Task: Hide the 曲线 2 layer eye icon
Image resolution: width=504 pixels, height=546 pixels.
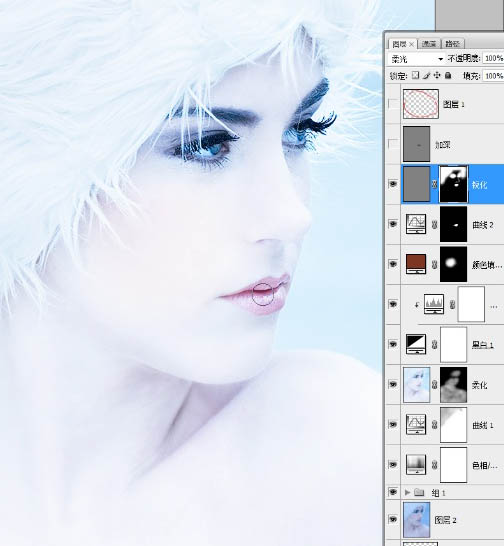Action: pyautogui.click(x=393, y=224)
